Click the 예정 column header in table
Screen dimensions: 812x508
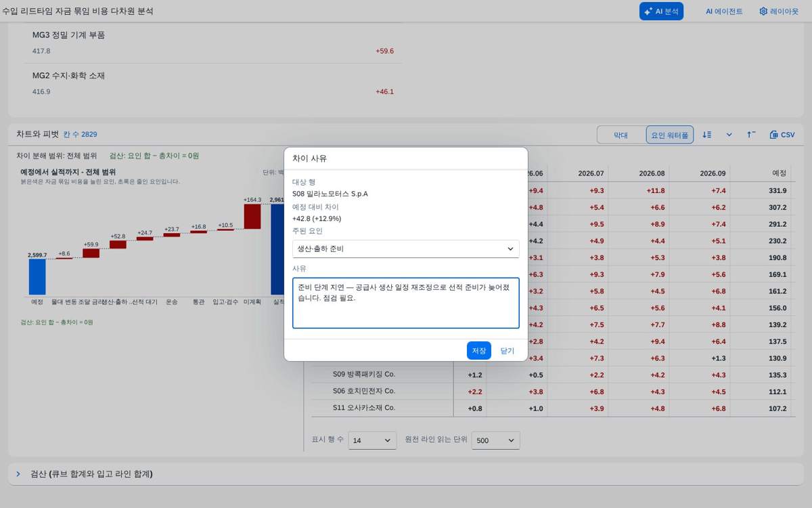coord(780,173)
